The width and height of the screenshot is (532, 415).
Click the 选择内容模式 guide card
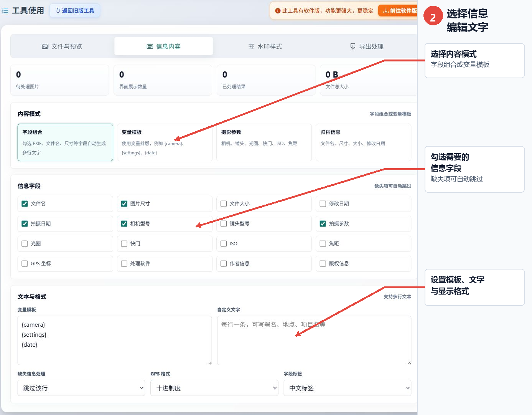tap(474, 61)
